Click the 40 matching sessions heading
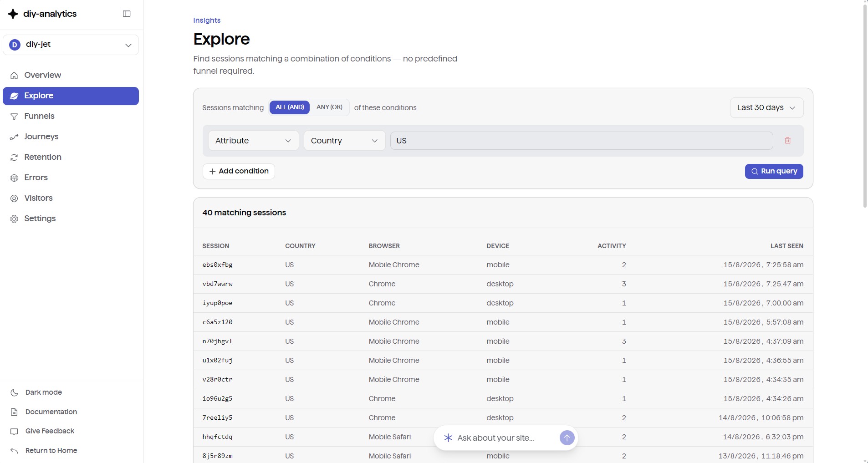868x463 pixels. point(244,213)
